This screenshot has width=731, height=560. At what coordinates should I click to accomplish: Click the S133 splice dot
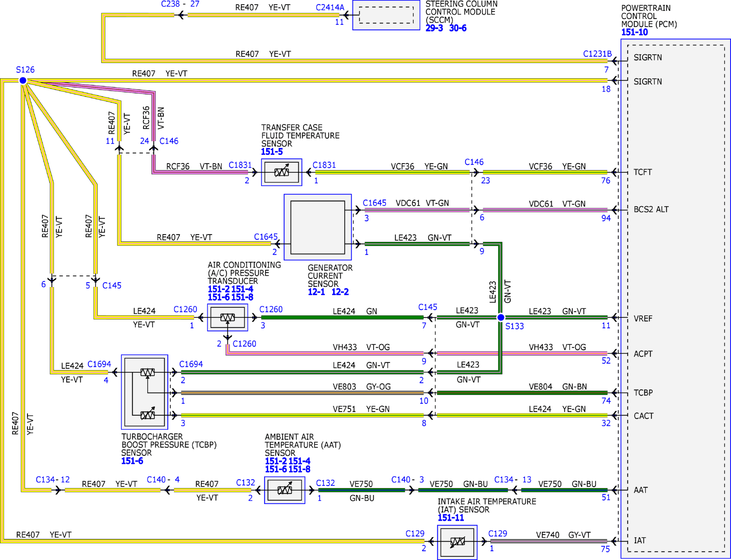(501, 317)
